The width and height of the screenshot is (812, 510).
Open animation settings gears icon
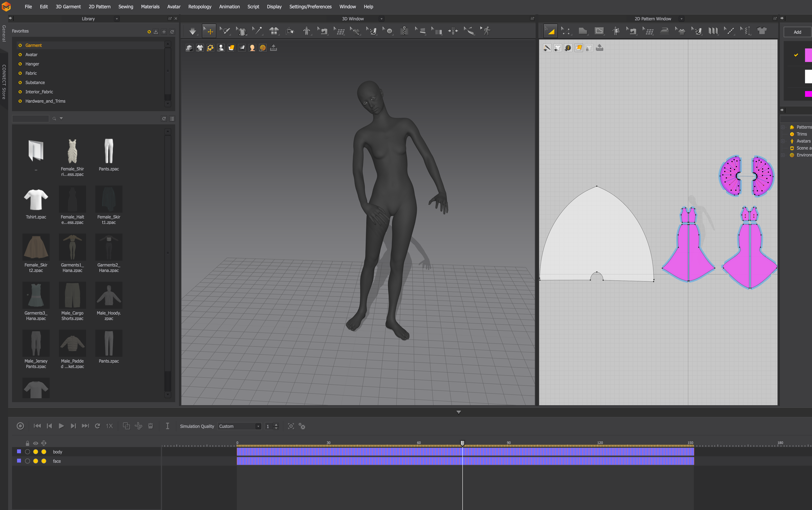coord(302,426)
